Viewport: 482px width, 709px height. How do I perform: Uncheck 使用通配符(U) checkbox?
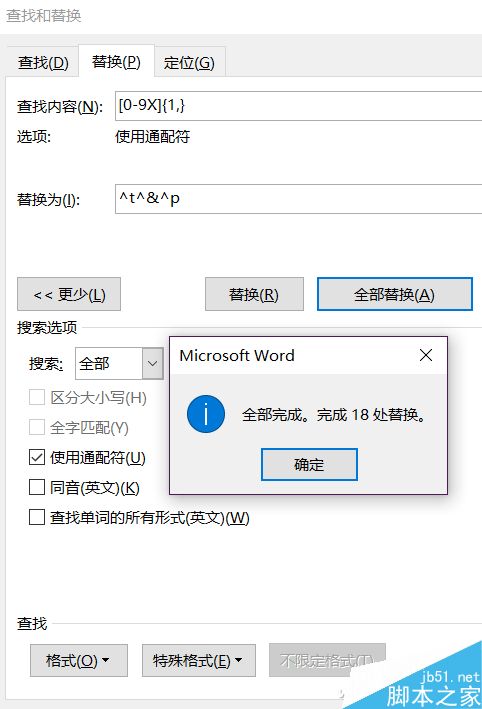point(37,458)
